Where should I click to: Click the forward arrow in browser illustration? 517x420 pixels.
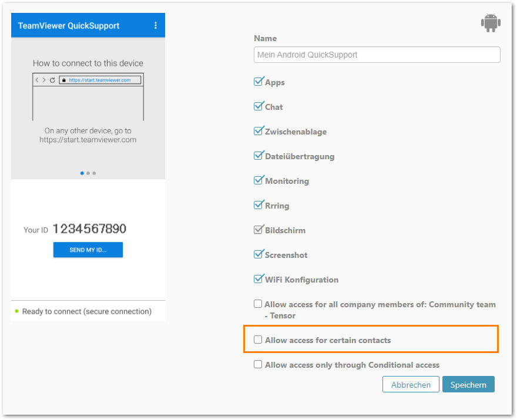coord(44,80)
